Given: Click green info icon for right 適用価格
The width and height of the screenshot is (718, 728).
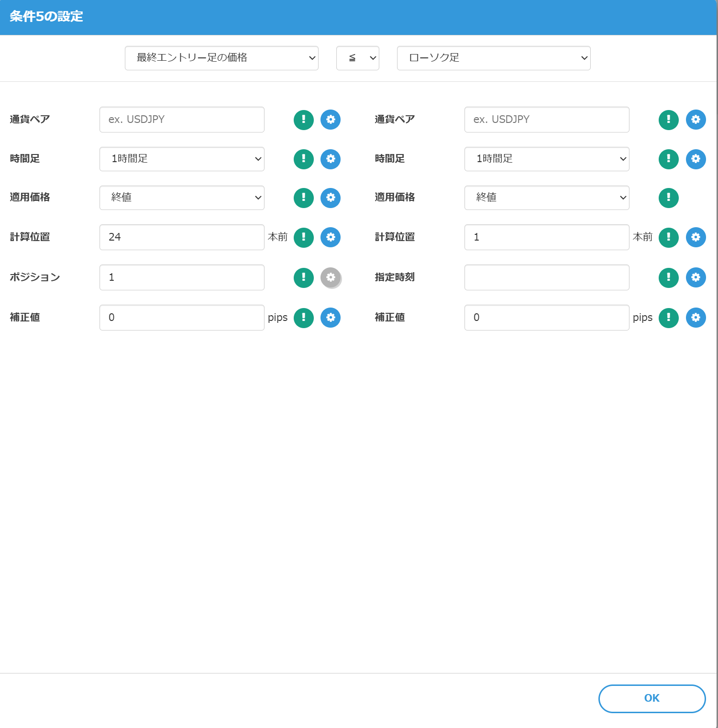Looking at the screenshot, I should coord(668,198).
